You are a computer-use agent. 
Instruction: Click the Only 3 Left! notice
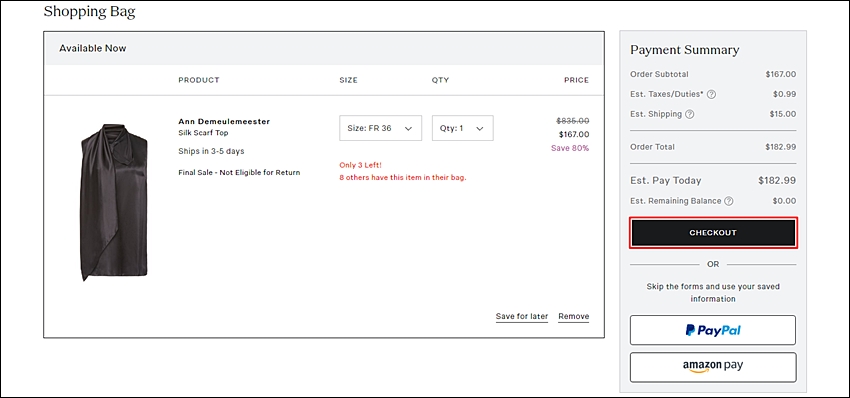(x=360, y=165)
